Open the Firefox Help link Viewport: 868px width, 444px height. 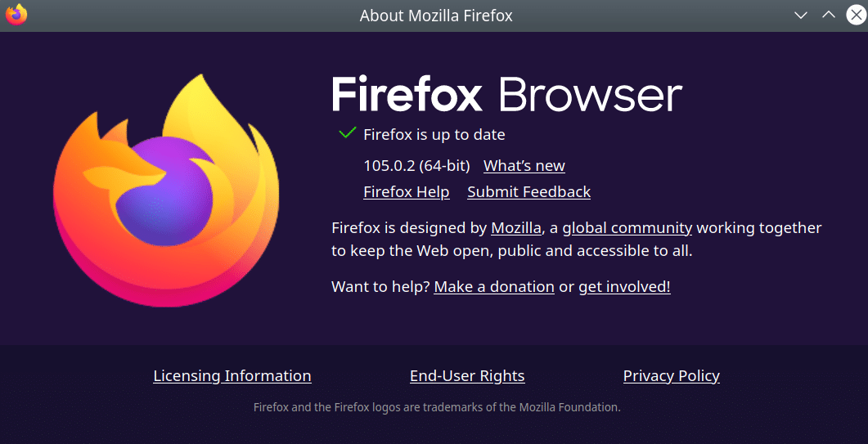pos(406,192)
